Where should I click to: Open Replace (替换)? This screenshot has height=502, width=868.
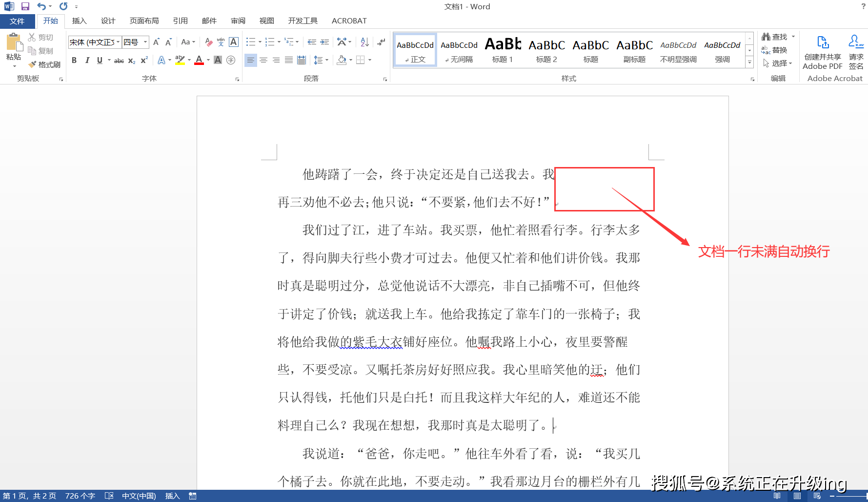[x=774, y=50]
